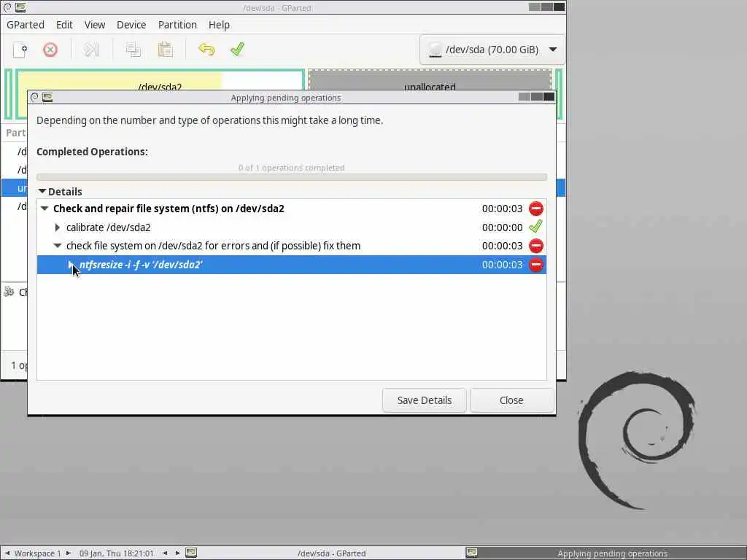Click the New partition toolbar icon
Viewport: 747px width, 560px height.
(x=20, y=50)
